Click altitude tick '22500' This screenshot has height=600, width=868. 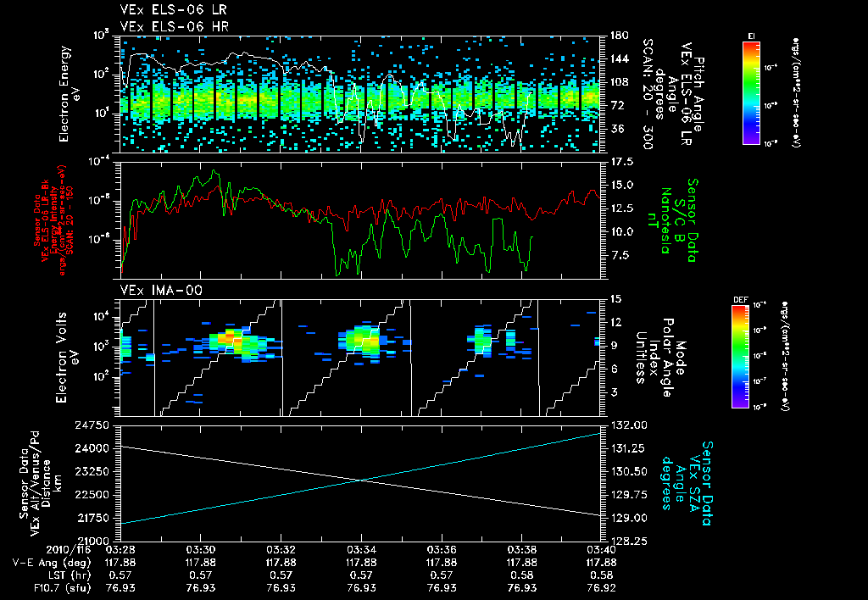(x=92, y=495)
